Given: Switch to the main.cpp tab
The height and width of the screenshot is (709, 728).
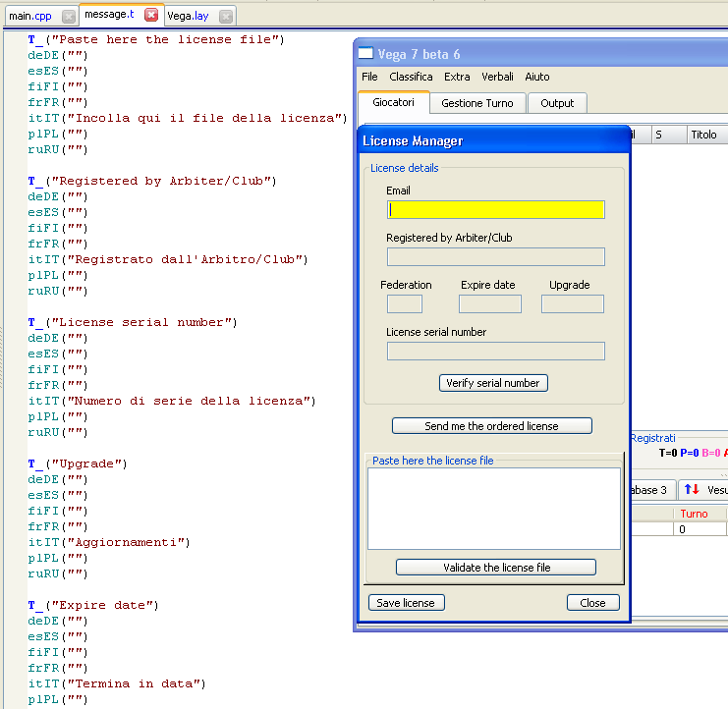Looking at the screenshot, I should click(x=29, y=16).
